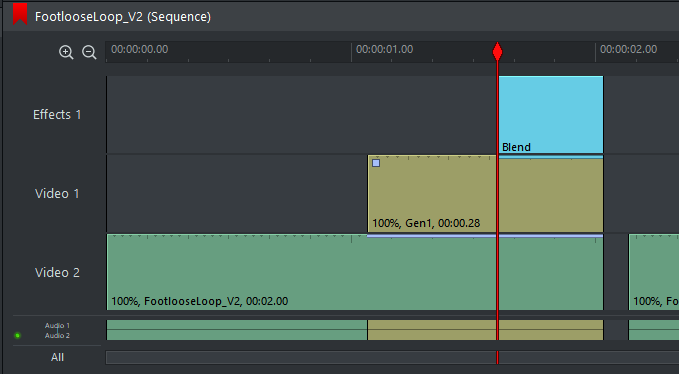Click the small square icon on Gen1 clip

376,163
